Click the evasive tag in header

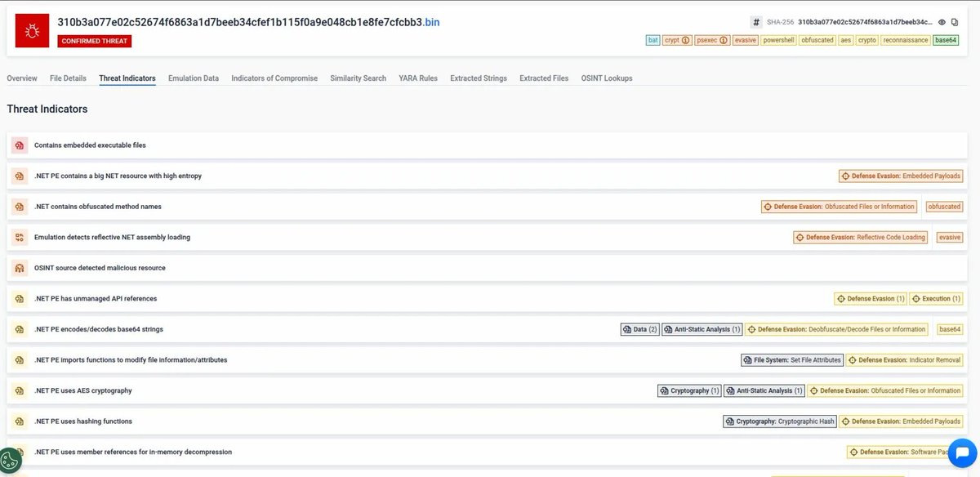point(745,39)
